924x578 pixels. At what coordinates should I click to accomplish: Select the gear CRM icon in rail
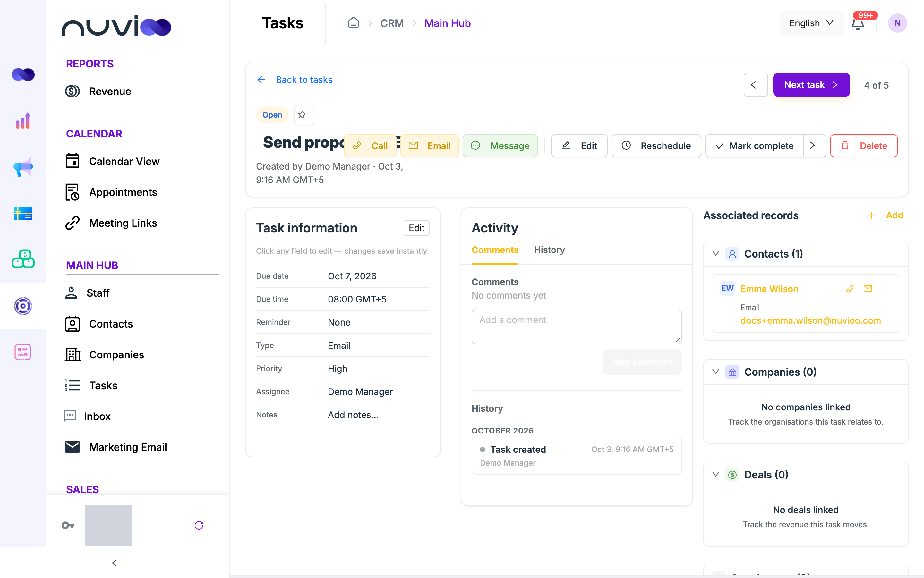(x=23, y=306)
